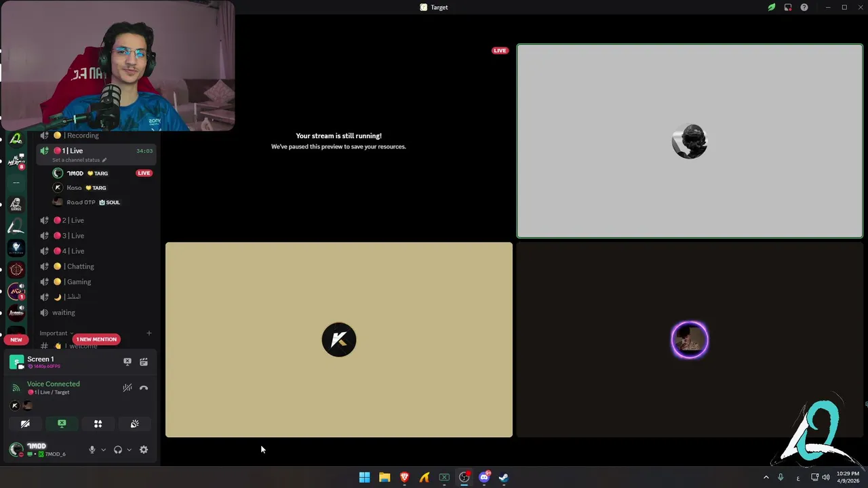Toggle noise suppression next to Voice Connected

(x=127, y=388)
